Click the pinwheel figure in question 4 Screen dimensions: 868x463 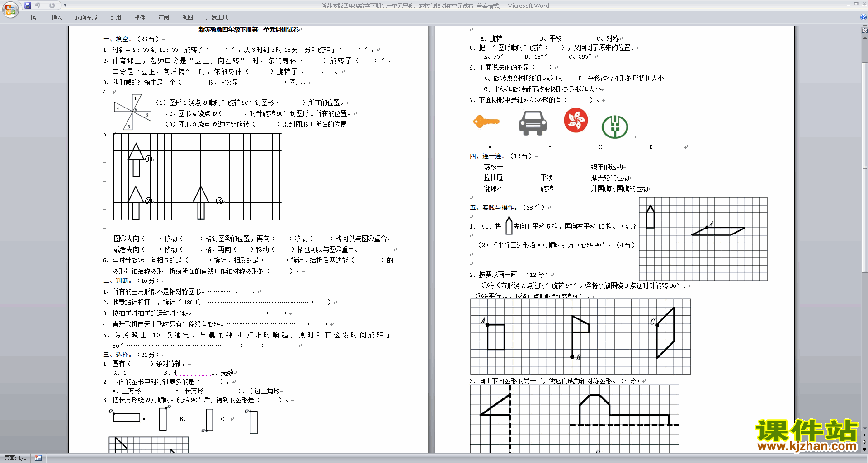pyautogui.click(x=132, y=112)
